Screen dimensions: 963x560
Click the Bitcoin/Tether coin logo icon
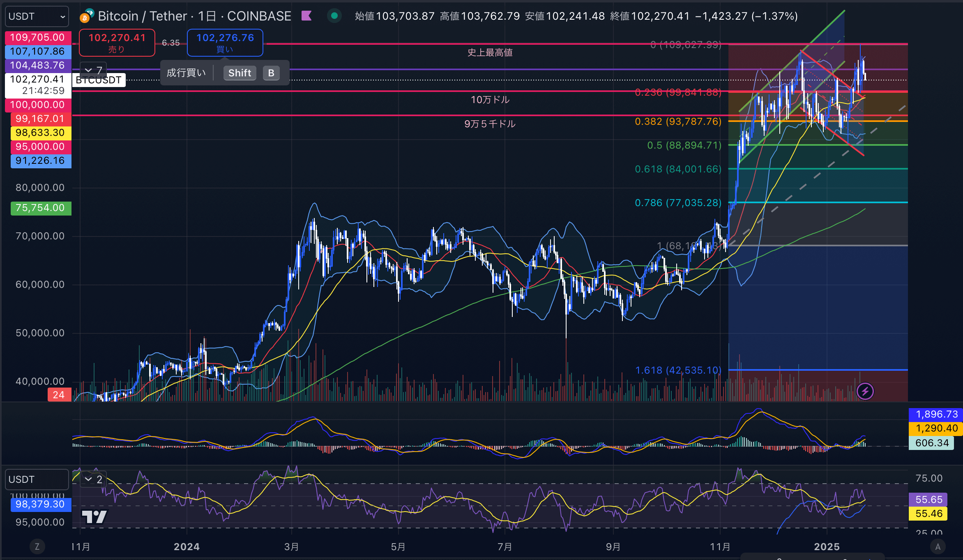87,16
